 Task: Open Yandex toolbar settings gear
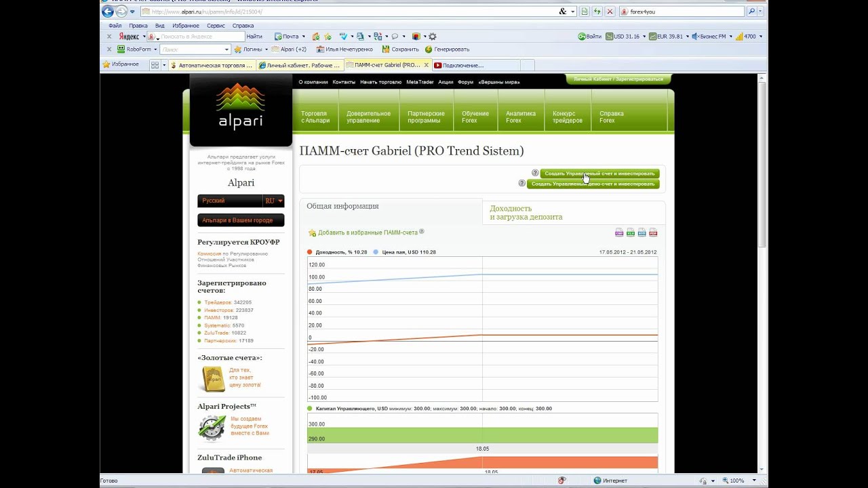(433, 37)
